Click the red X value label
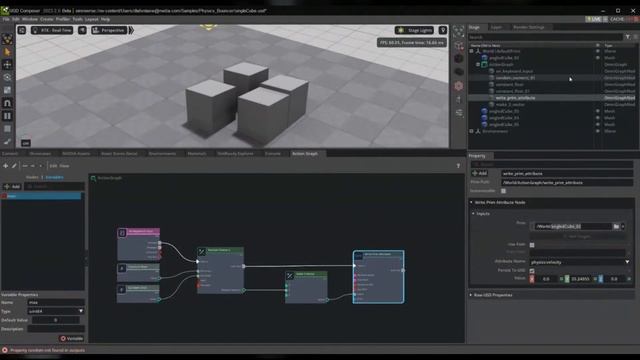The image size is (640, 360). tap(532, 279)
